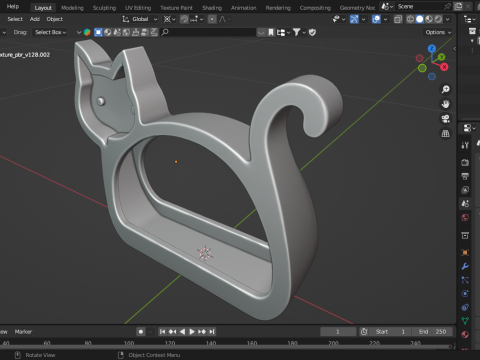Toggle snapping magnet in viewport header
The image size is (480, 360).
184,19
